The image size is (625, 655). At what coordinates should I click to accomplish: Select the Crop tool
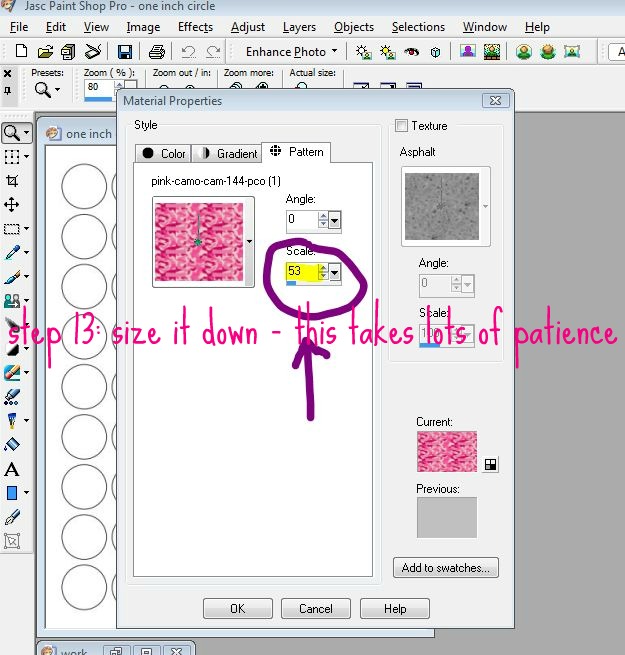[x=12, y=180]
